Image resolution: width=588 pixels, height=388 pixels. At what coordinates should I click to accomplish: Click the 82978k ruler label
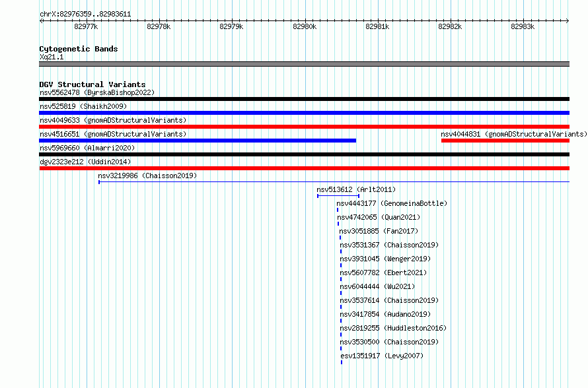pos(159,26)
